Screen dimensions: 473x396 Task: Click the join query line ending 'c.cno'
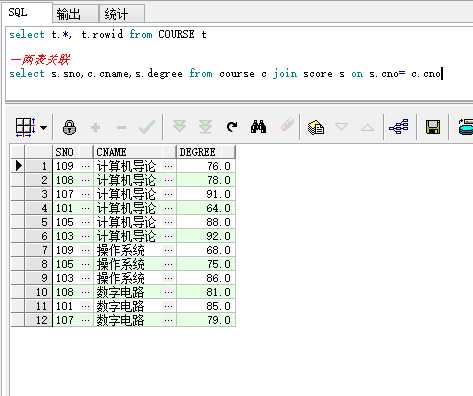[x=225, y=74]
